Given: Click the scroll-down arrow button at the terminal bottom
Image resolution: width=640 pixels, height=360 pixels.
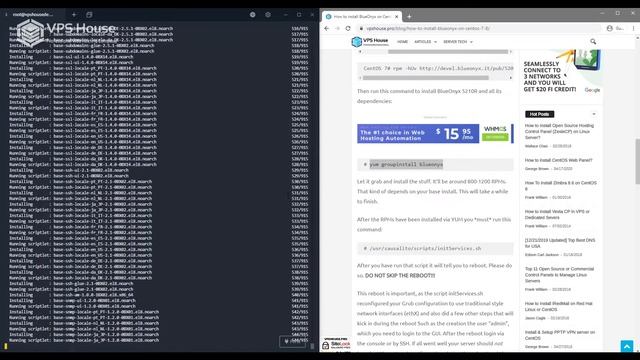Looking at the screenshot, I should pyautogui.click(x=292, y=341).
